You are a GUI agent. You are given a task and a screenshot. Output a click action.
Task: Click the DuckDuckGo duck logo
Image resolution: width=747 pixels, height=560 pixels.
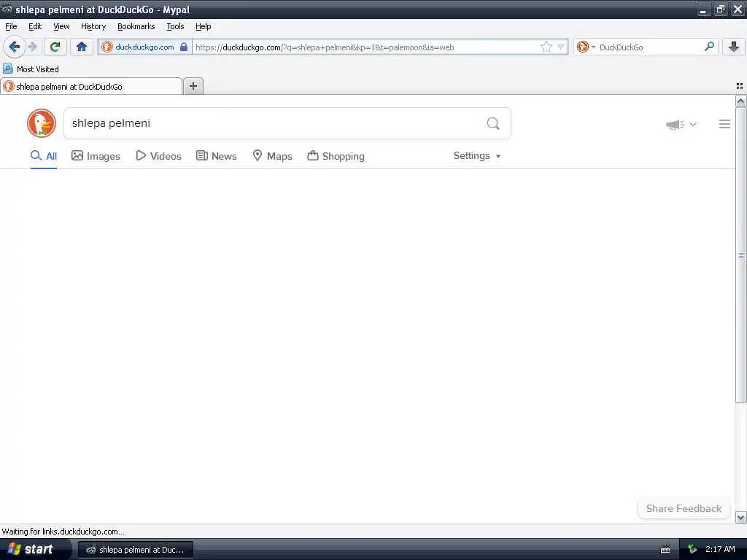[42, 123]
